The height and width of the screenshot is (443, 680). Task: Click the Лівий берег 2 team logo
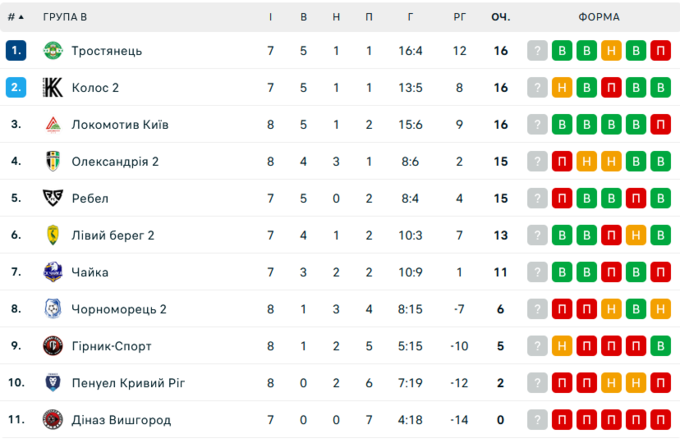[53, 235]
